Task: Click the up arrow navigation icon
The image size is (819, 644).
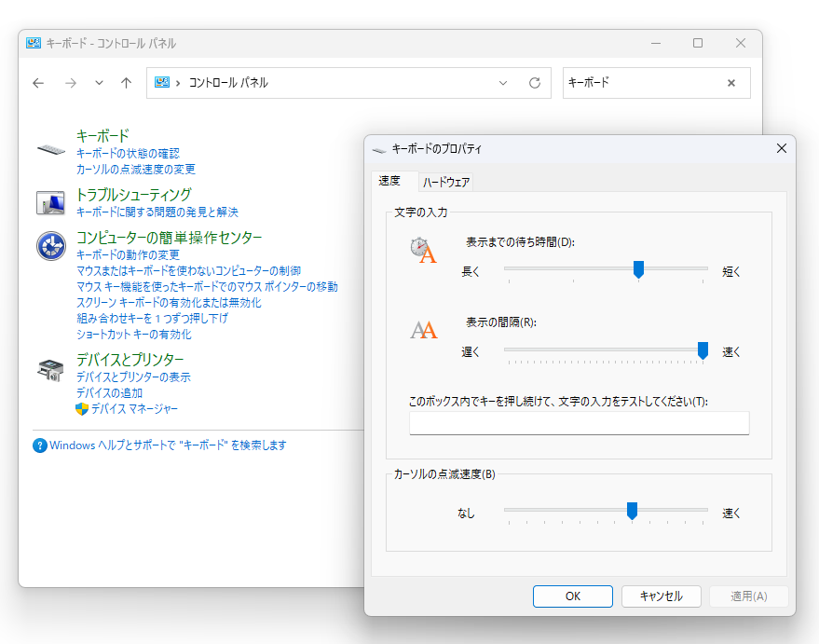Action: pos(126,83)
